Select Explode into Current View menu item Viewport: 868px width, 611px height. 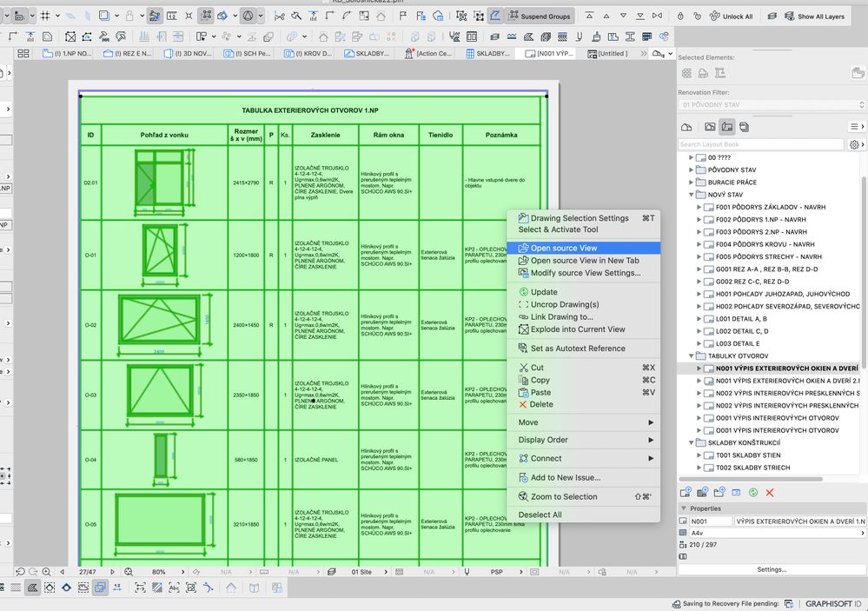(578, 329)
